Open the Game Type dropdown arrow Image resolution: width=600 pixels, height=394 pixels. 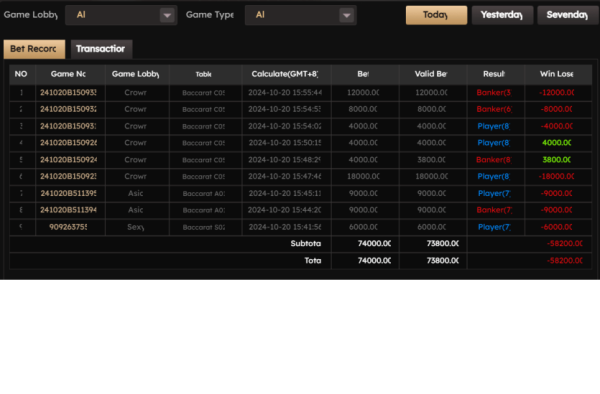pos(347,15)
